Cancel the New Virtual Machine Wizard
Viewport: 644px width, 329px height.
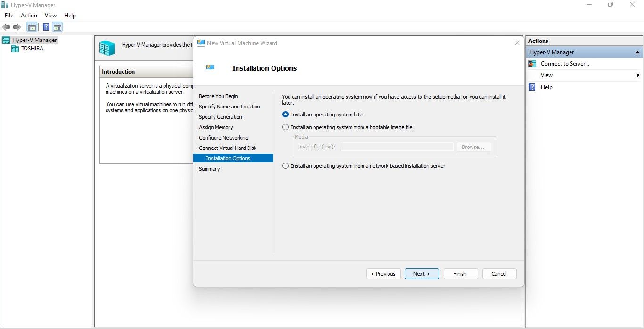pos(499,274)
